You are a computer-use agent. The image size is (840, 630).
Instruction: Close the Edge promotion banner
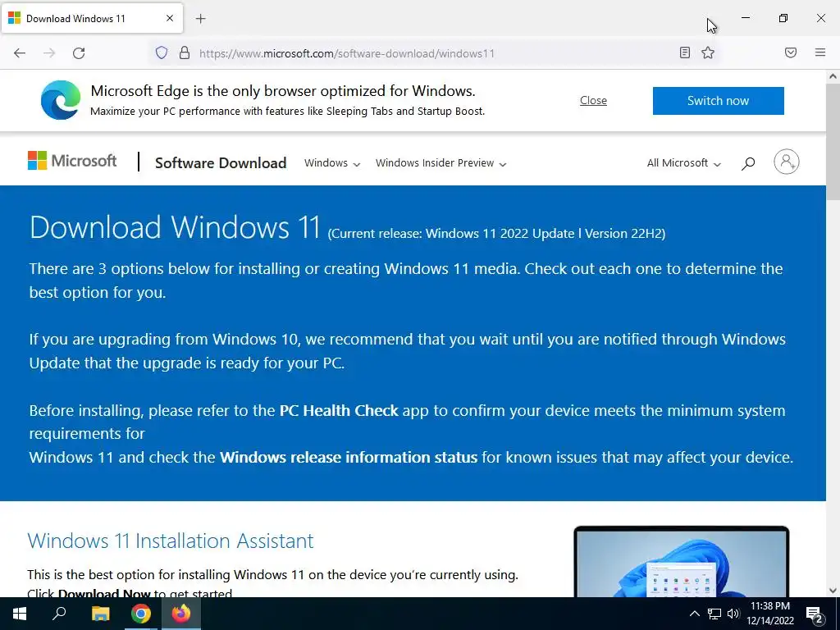coord(593,101)
